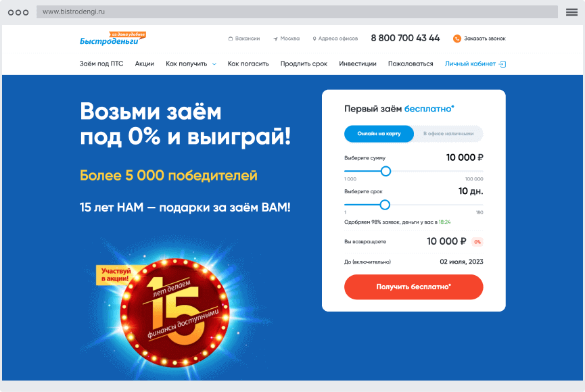Select the Онлайн на карту option

[x=379, y=134]
